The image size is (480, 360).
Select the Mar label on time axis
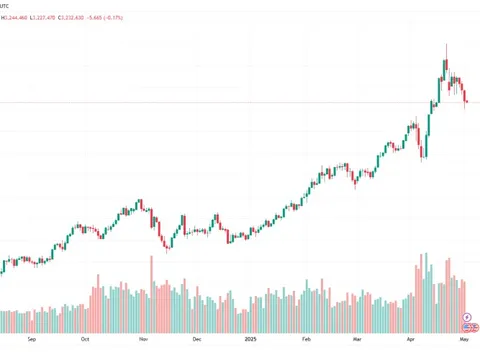pos(357,339)
